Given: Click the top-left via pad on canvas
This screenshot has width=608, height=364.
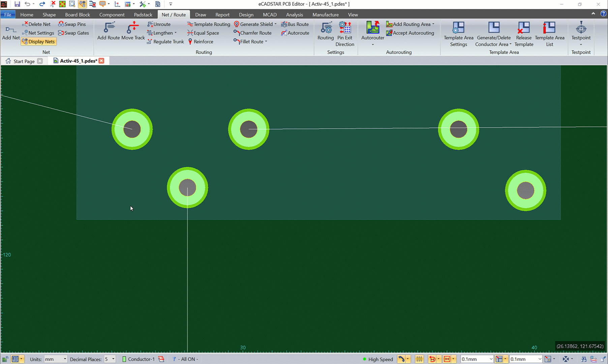Looking at the screenshot, I should tap(132, 129).
